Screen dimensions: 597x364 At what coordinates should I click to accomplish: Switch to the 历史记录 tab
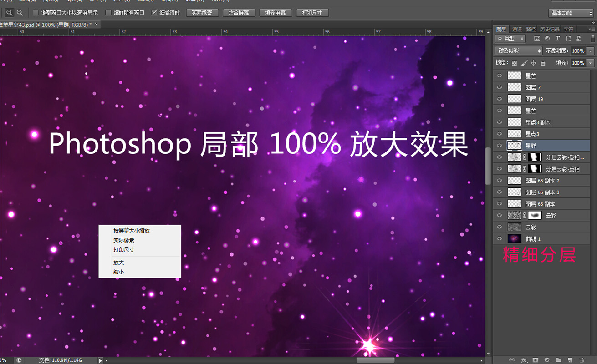[550, 29]
